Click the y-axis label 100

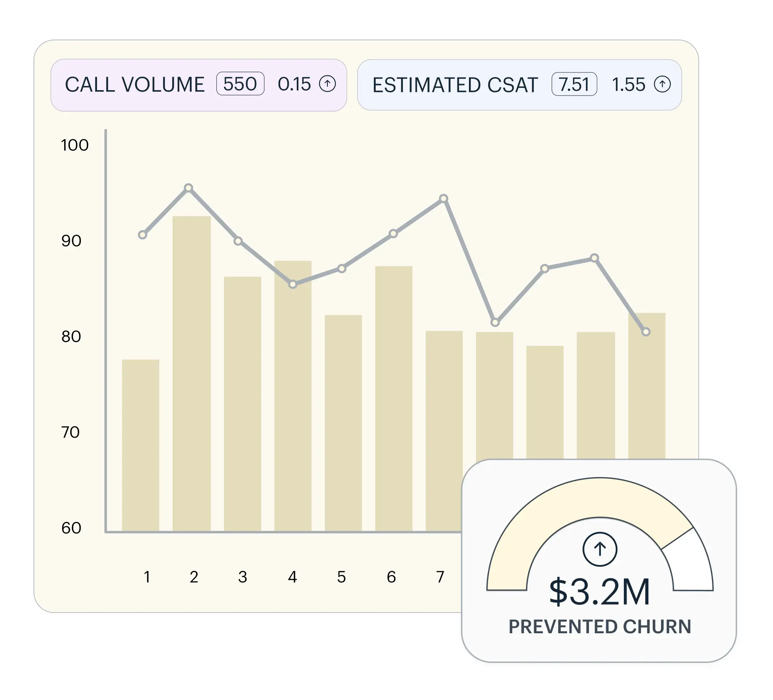pyautogui.click(x=75, y=145)
